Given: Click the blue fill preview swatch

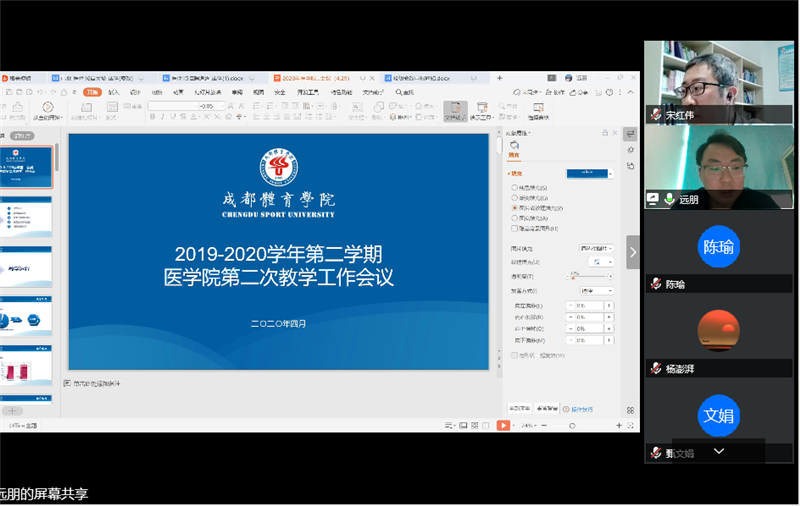Looking at the screenshot, I should [x=587, y=173].
